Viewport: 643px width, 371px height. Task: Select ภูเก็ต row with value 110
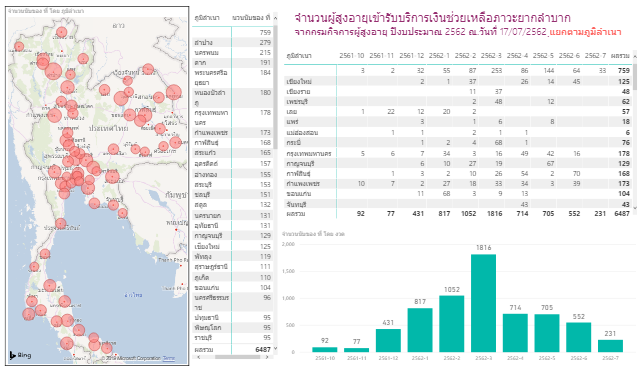[x=232, y=278]
